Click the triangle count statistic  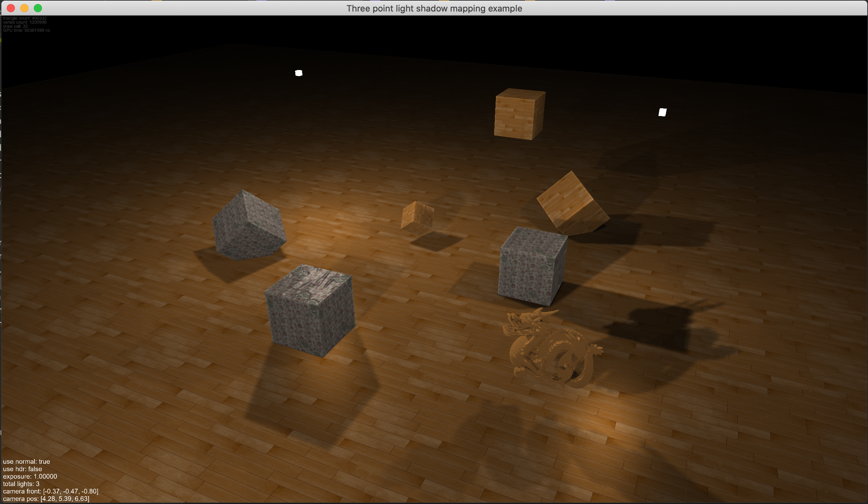[x=25, y=18]
